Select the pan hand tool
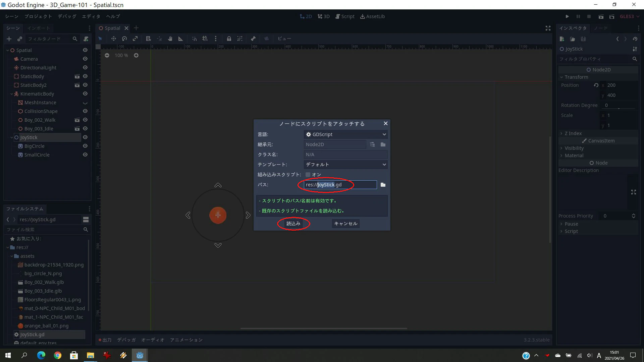This screenshot has width=644, height=362. (170, 39)
